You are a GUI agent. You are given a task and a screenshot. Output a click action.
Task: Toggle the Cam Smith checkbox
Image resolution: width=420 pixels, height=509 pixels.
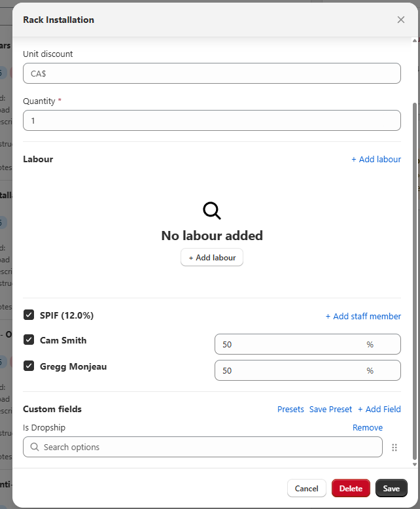[x=29, y=340]
